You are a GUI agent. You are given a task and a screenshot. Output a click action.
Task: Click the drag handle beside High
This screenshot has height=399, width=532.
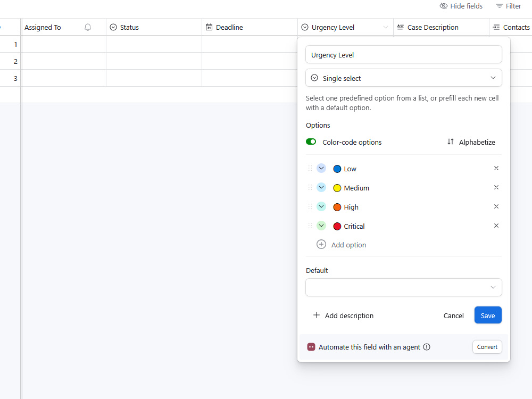pos(310,206)
